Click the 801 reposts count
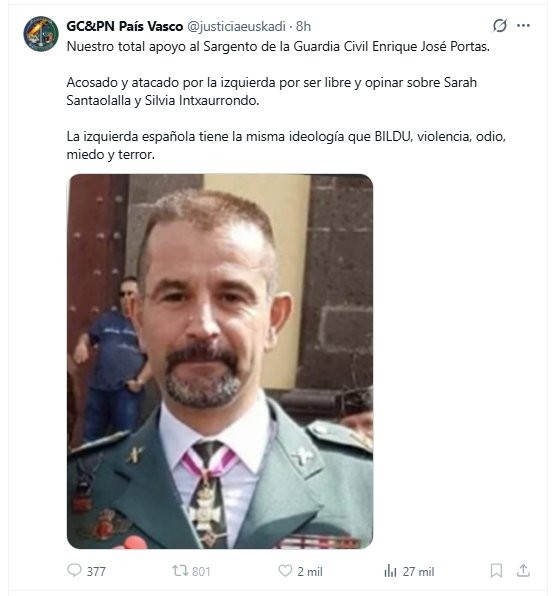This screenshot has width=558, height=596. tap(201, 571)
